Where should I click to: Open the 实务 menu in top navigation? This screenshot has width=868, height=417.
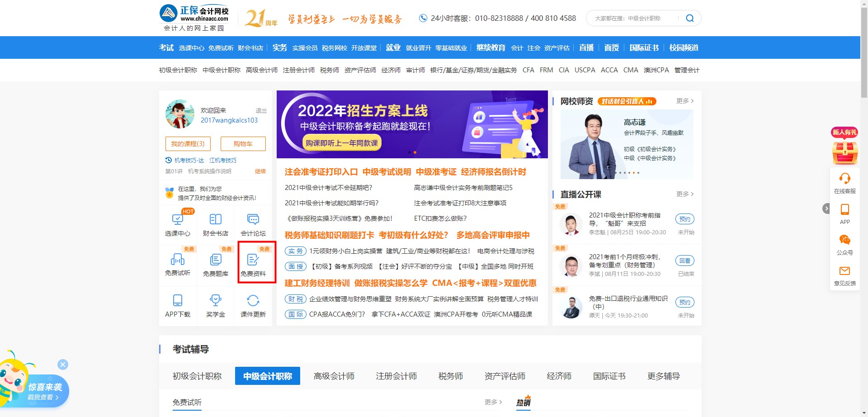pos(279,47)
